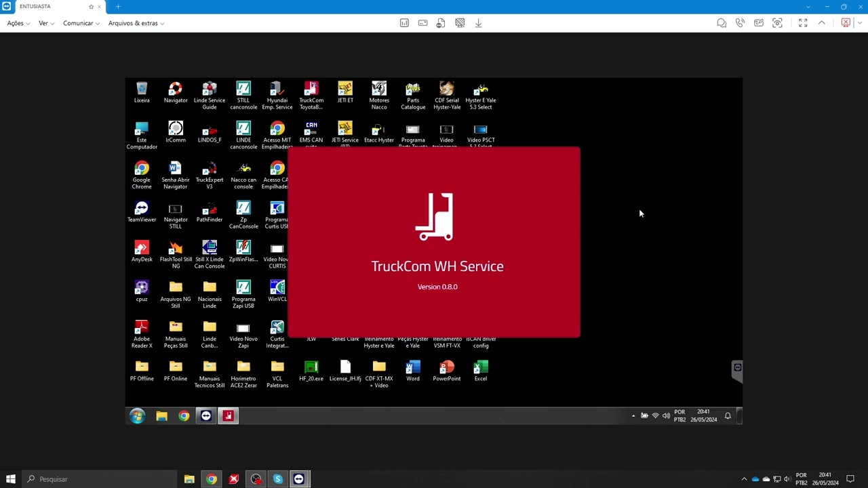The image size is (868, 488).
Task: Open CDF Serial Hyster-Yale shortcut
Action: coord(447,96)
